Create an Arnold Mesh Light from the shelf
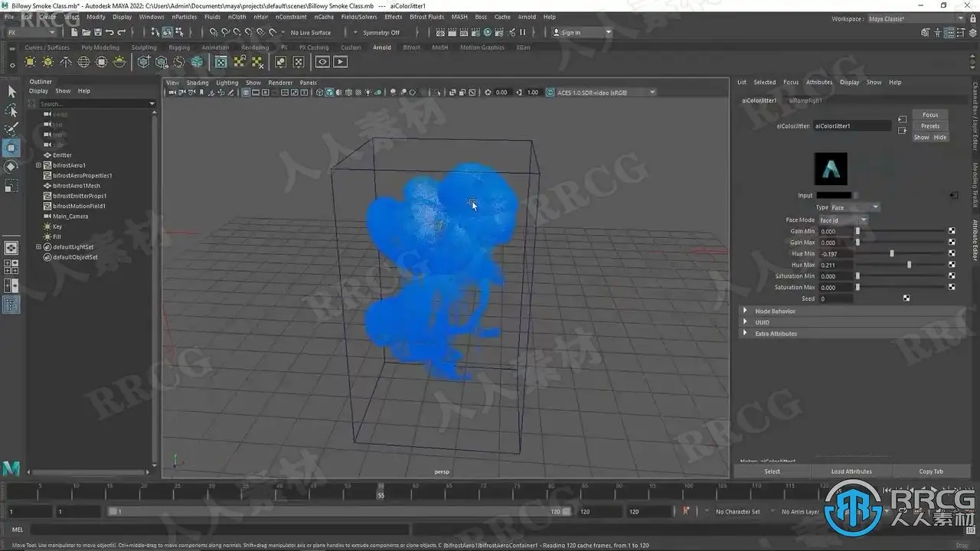This screenshot has height=551, width=980. (x=48, y=62)
